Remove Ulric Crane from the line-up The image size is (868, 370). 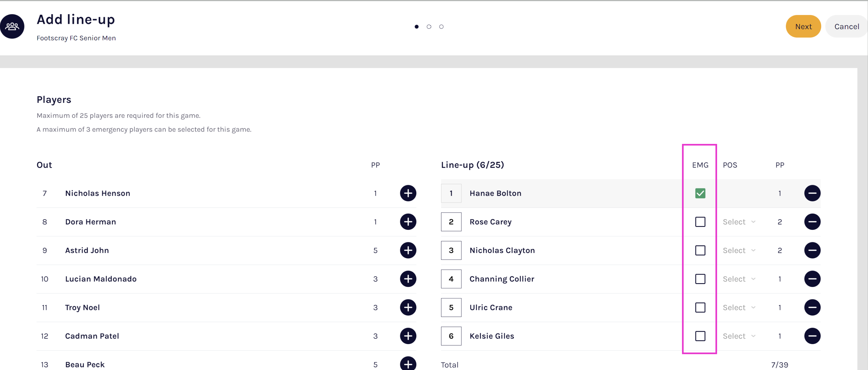pyautogui.click(x=812, y=307)
